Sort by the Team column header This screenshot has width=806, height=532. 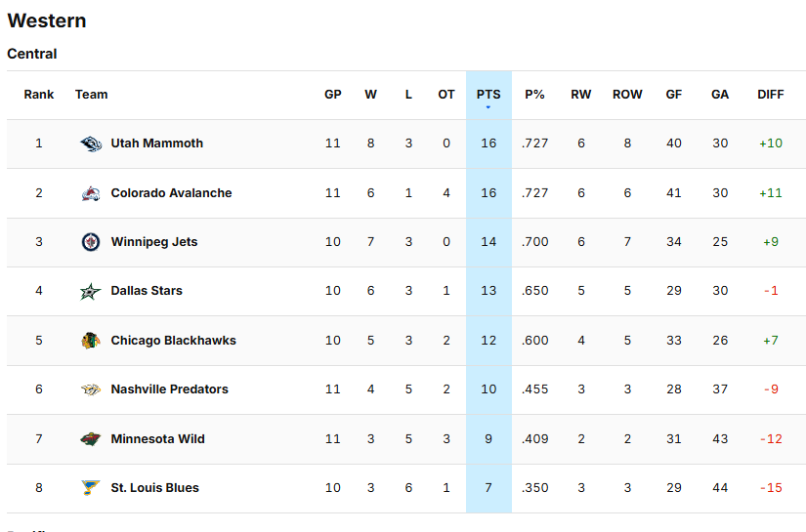[91, 95]
